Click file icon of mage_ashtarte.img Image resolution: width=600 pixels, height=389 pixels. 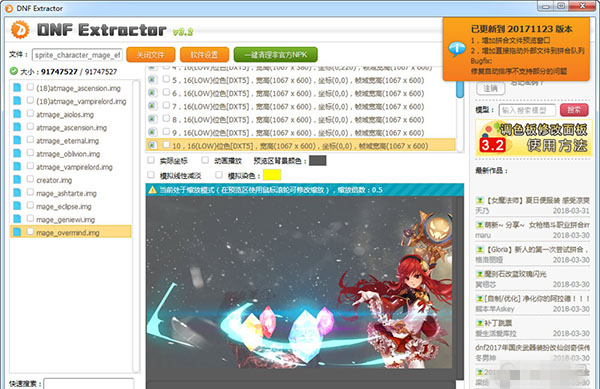click(x=17, y=193)
